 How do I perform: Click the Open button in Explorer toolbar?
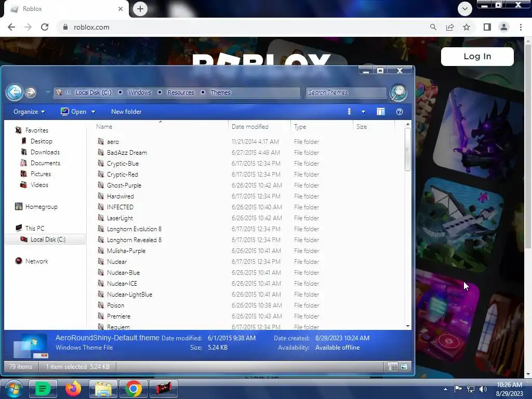coord(74,112)
